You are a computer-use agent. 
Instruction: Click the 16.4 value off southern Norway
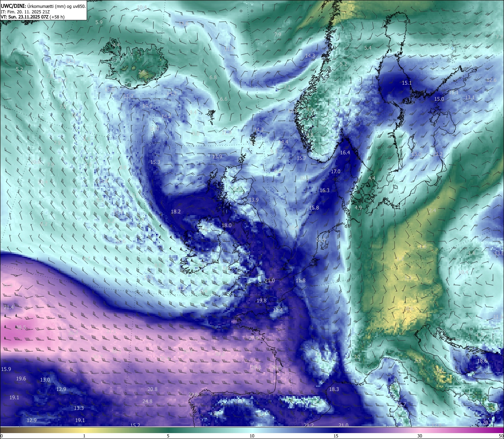click(x=345, y=152)
